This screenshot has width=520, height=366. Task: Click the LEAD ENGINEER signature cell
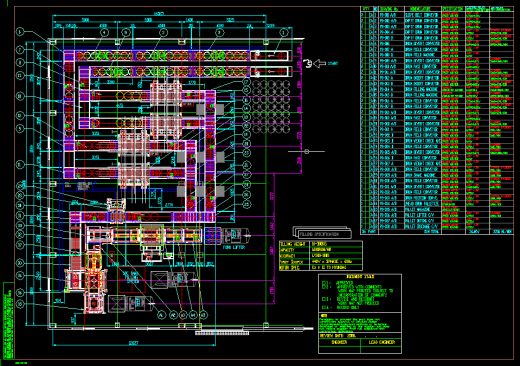click(x=381, y=342)
